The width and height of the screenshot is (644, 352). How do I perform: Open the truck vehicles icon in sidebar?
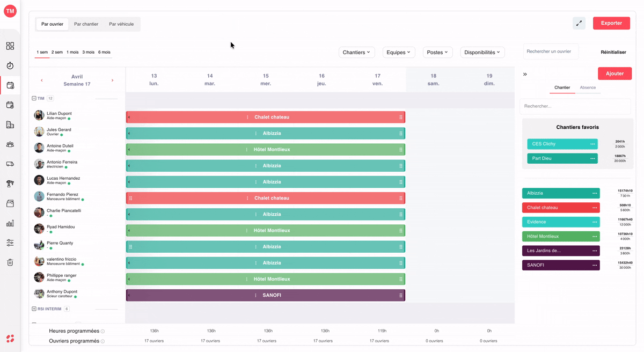point(10,164)
